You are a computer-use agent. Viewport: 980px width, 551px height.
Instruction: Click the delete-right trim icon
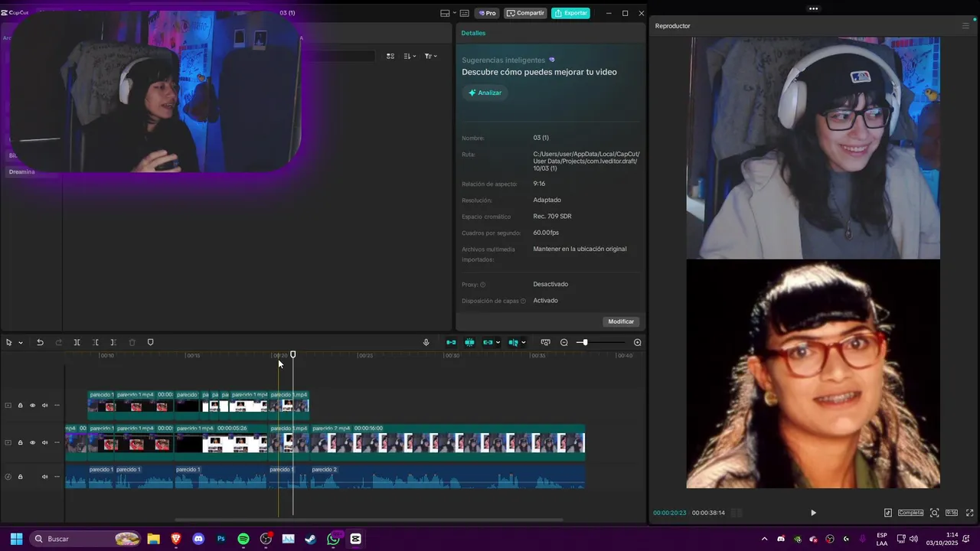point(113,342)
